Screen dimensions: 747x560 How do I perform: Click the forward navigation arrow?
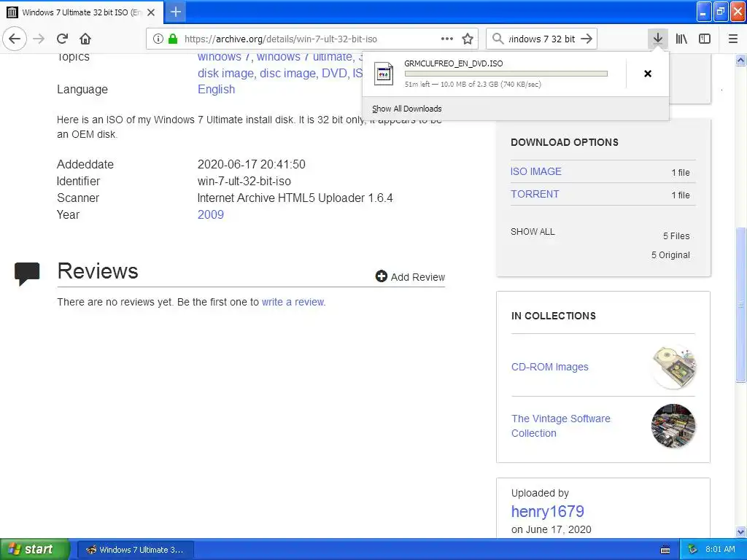(x=39, y=39)
